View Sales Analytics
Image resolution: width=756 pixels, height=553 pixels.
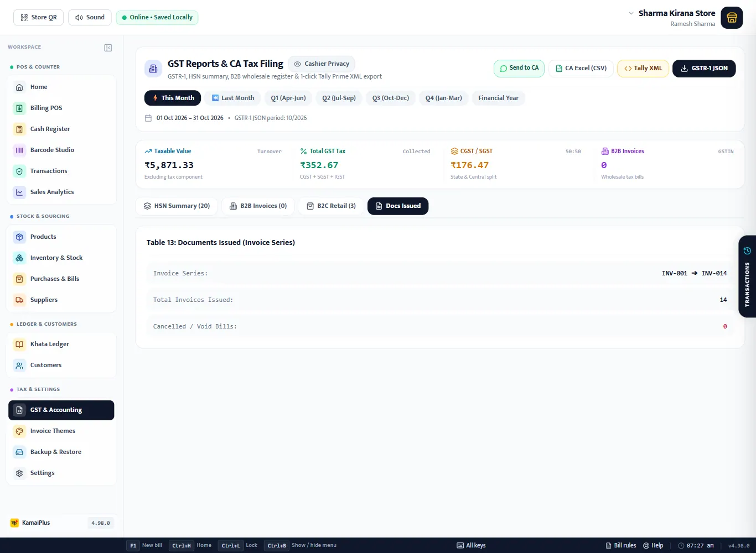pyautogui.click(x=61, y=192)
